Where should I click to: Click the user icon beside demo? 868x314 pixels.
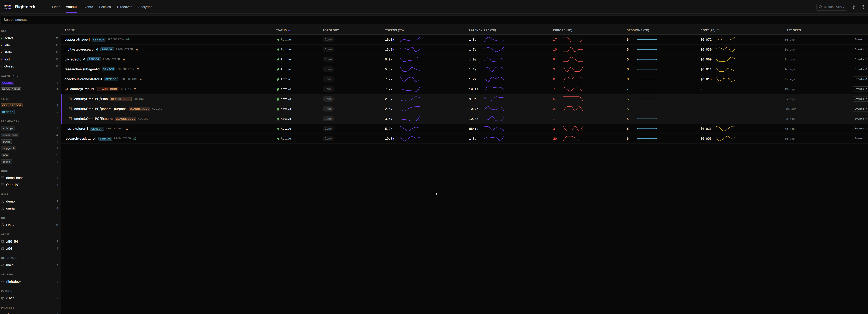(3, 201)
